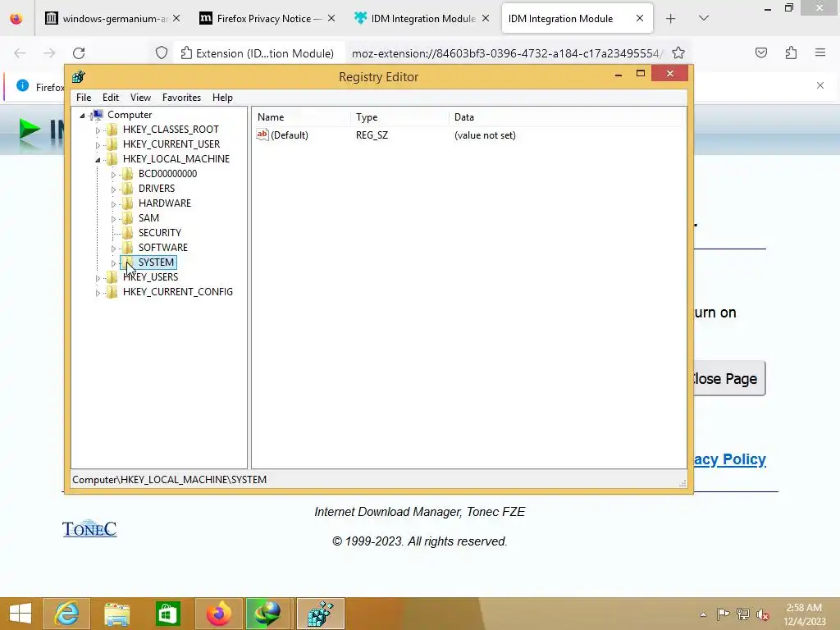Bookmark this page with the star icon

pos(678,53)
